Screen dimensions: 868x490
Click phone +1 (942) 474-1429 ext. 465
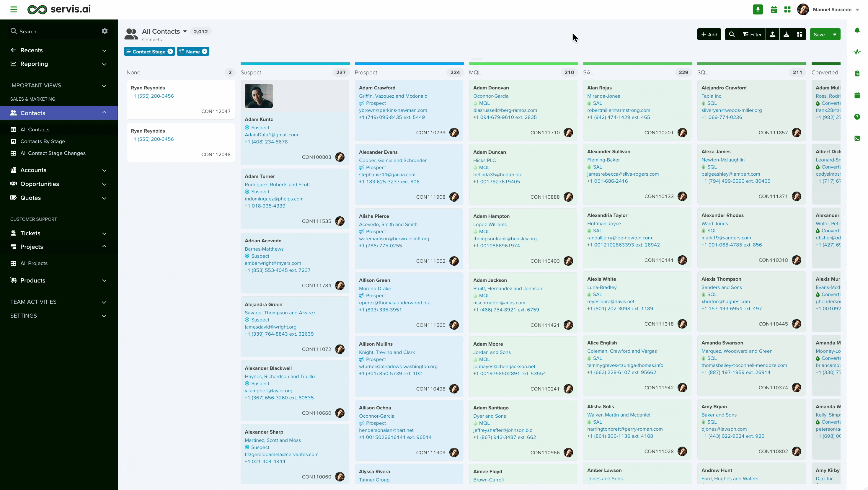tap(618, 117)
